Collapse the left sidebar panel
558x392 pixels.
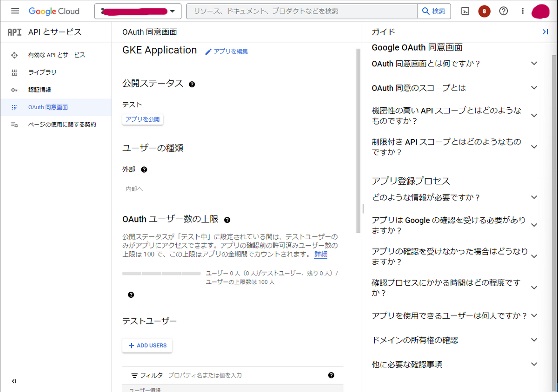pyautogui.click(x=14, y=381)
